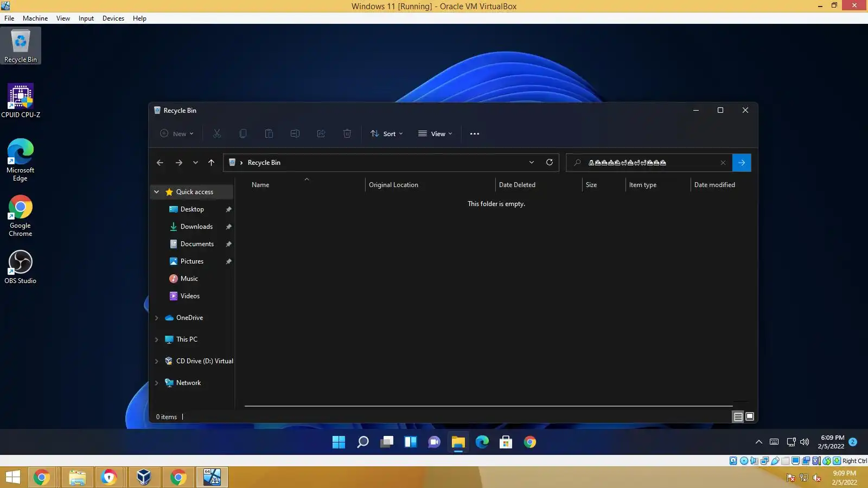The height and width of the screenshot is (488, 868).
Task: Switch to Details view layout
Action: pos(738,417)
